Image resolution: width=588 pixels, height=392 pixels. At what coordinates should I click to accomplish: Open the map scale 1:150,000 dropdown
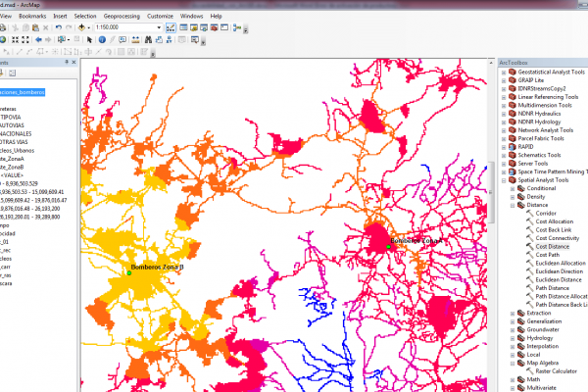coord(159,27)
